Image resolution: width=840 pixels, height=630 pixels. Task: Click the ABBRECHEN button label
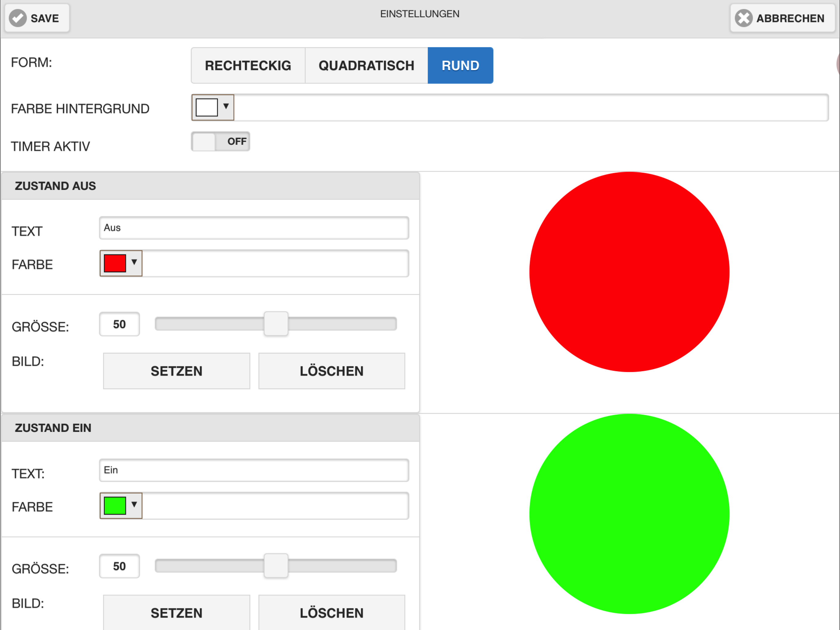tap(790, 18)
